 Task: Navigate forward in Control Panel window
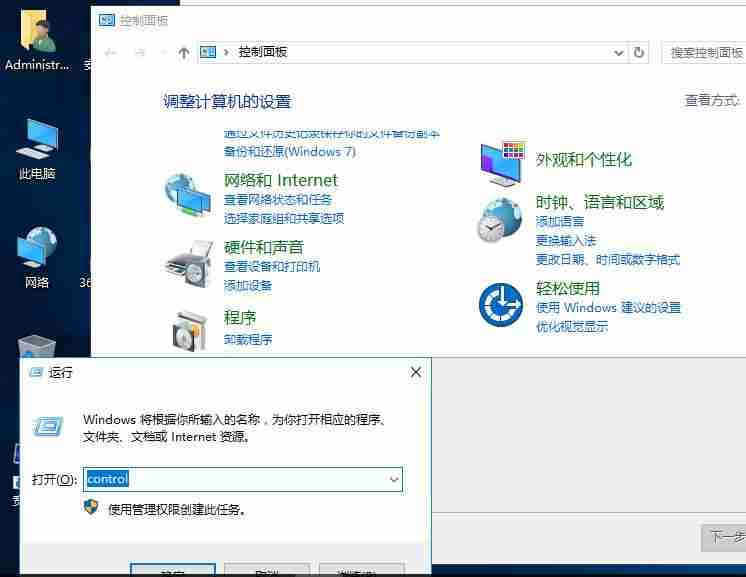coord(139,53)
